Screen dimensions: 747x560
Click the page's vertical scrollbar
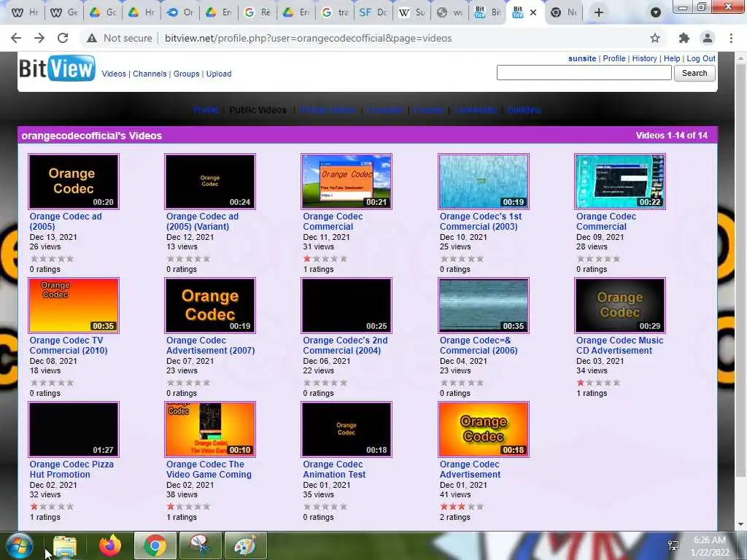[740, 269]
